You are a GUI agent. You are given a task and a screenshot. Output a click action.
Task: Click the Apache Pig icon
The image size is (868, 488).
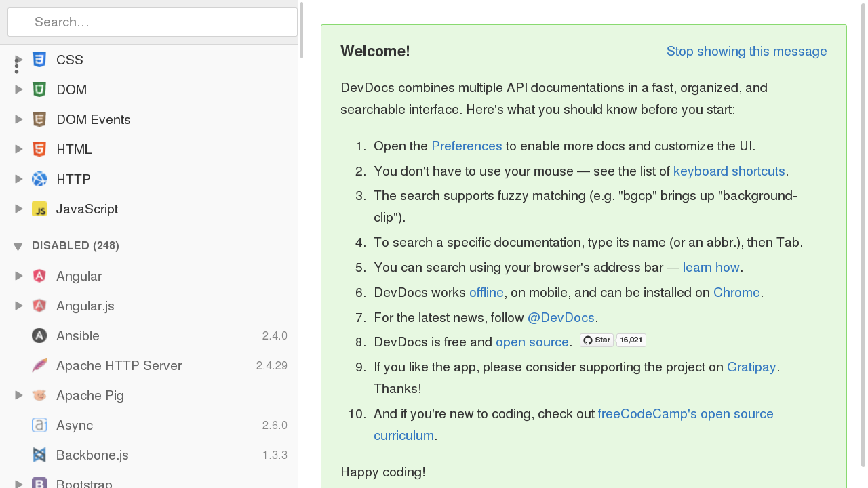click(39, 395)
